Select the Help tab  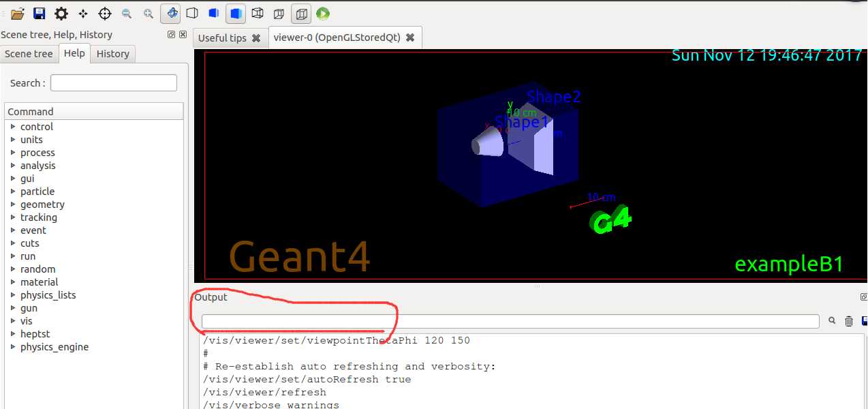(74, 53)
